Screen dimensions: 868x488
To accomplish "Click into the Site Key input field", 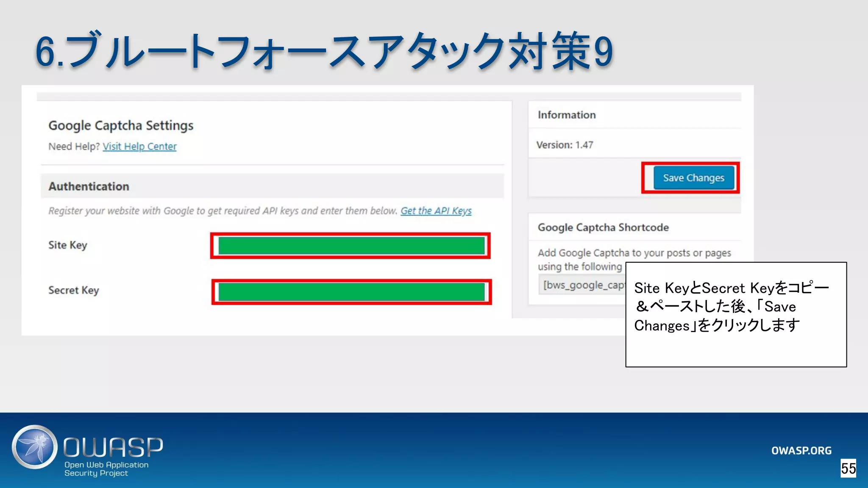I will point(351,246).
